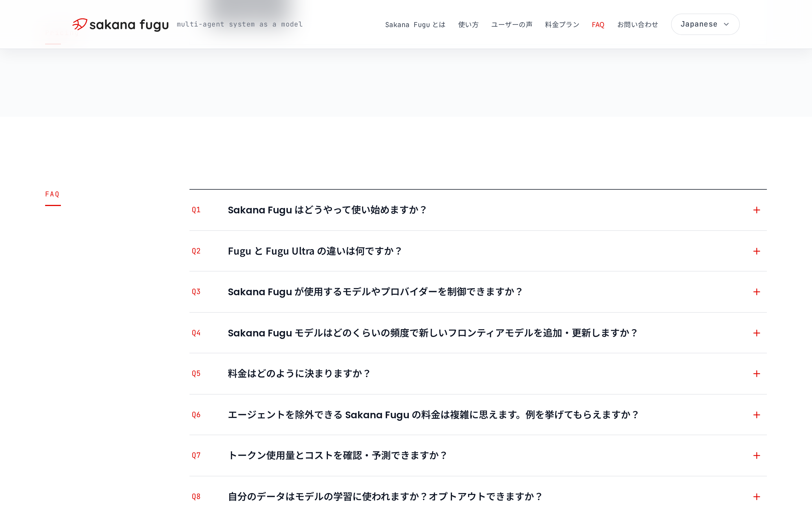This screenshot has height=508, width=812.
Task: Expand question 料金はどのように決まりますか？
Action: pos(299,374)
